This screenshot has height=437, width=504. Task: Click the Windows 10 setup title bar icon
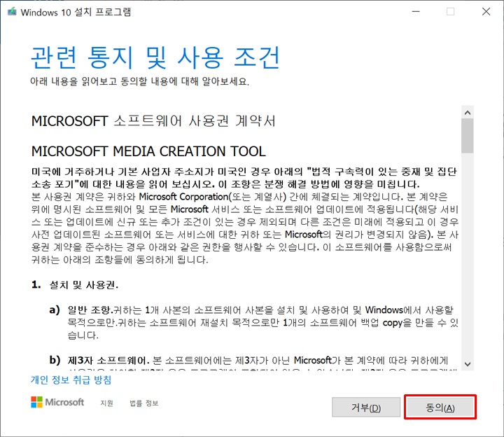[x=12, y=12]
